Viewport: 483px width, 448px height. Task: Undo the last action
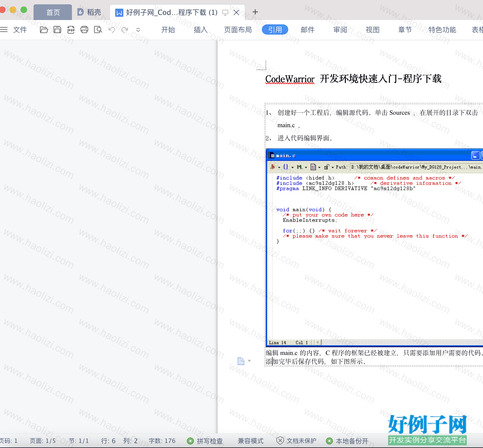[112, 30]
